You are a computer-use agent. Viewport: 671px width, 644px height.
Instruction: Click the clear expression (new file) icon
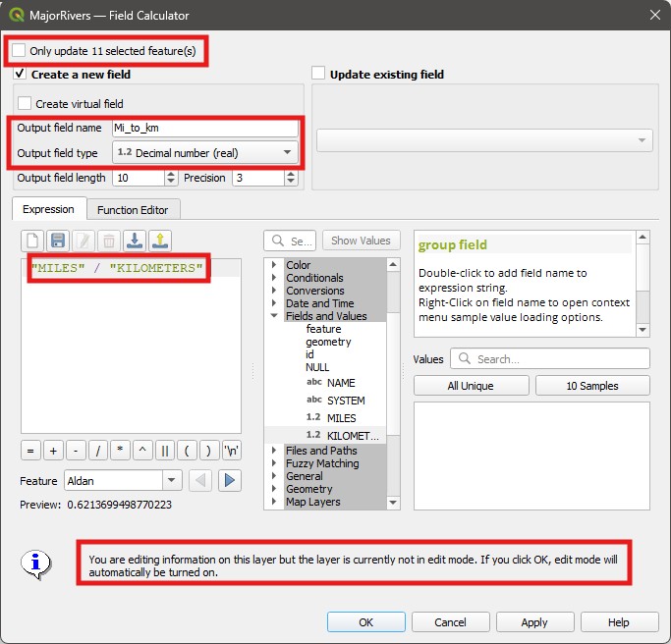pos(32,241)
